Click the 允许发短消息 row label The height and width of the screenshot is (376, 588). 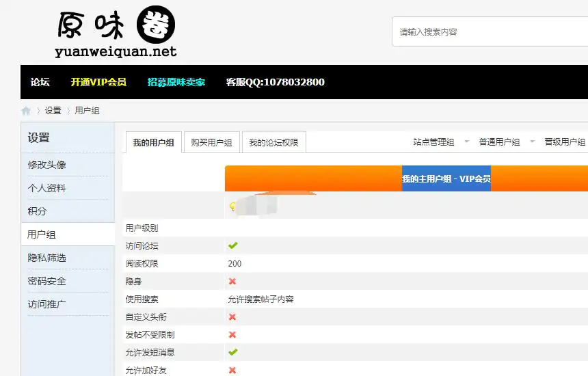(x=150, y=352)
